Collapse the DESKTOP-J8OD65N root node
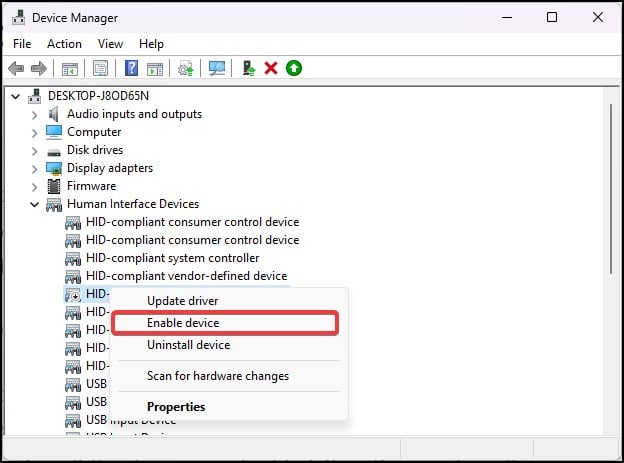This screenshot has height=463, width=624. coord(16,96)
